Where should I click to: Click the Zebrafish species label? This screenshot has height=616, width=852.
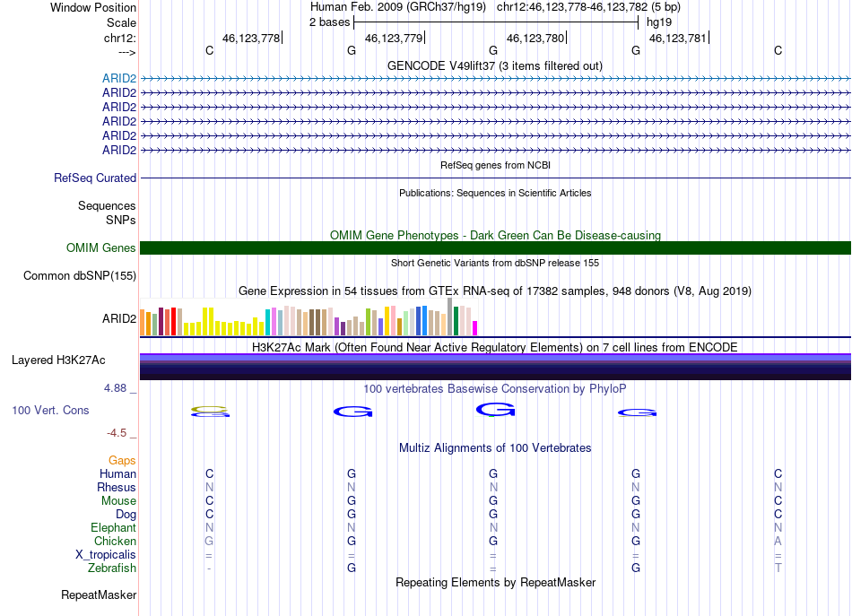click(112, 568)
